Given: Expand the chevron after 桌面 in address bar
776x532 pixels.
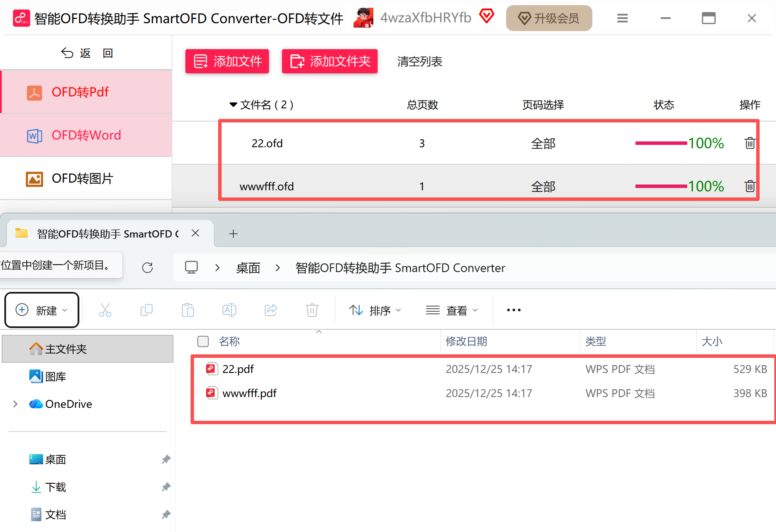Looking at the screenshot, I should click(x=278, y=268).
